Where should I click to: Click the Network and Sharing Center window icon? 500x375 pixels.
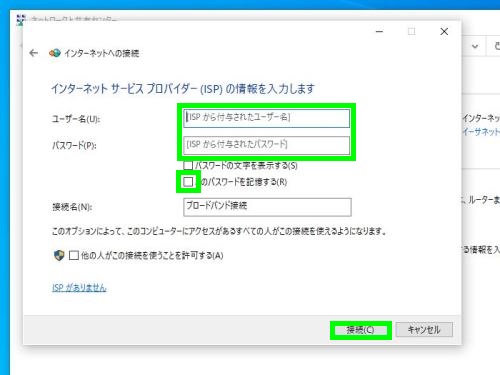[21, 20]
